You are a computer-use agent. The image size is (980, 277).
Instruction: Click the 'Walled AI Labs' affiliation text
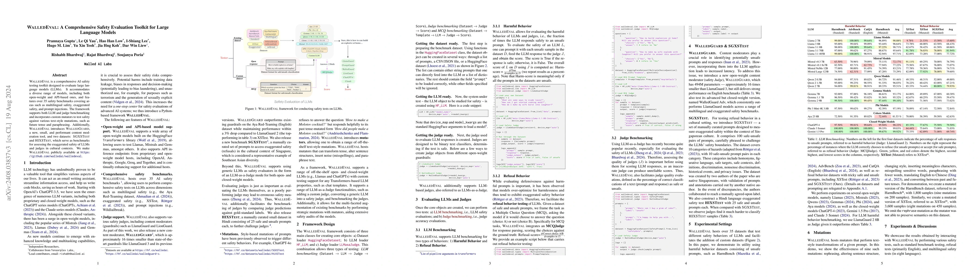98,64
